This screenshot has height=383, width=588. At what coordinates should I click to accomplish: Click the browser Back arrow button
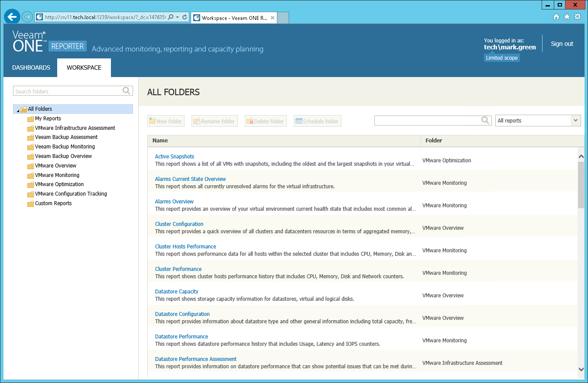(12, 17)
